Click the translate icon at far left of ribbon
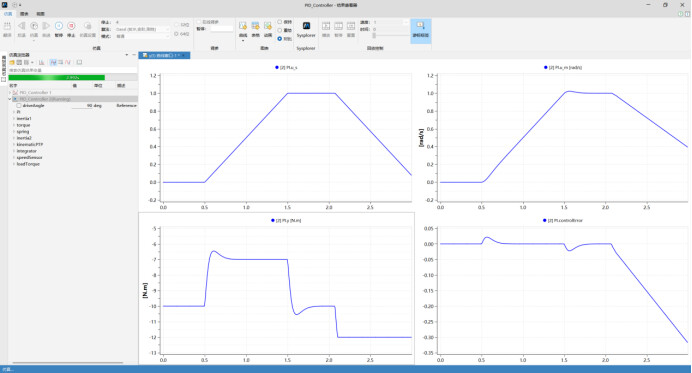The width and height of the screenshot is (692, 373). point(7,26)
